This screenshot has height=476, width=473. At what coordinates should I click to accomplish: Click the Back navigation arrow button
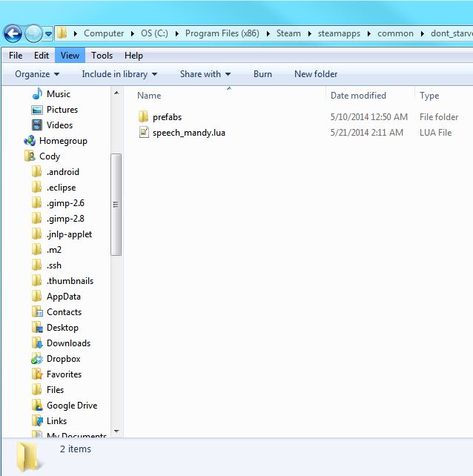pos(13,33)
